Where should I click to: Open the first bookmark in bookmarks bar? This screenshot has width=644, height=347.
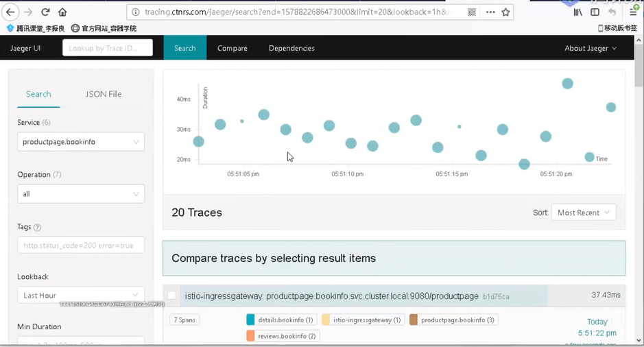[x=36, y=28]
